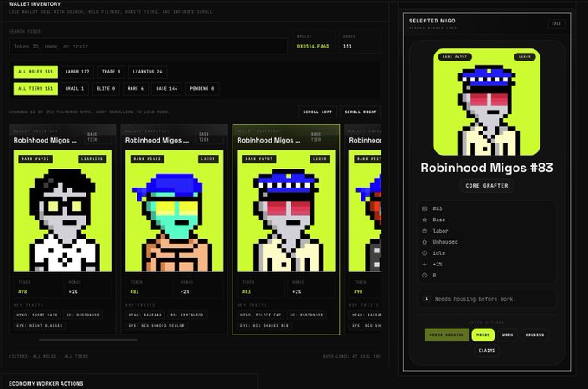Click the Core Grafter badge
Screen dimensions: 588x389
[487, 186]
